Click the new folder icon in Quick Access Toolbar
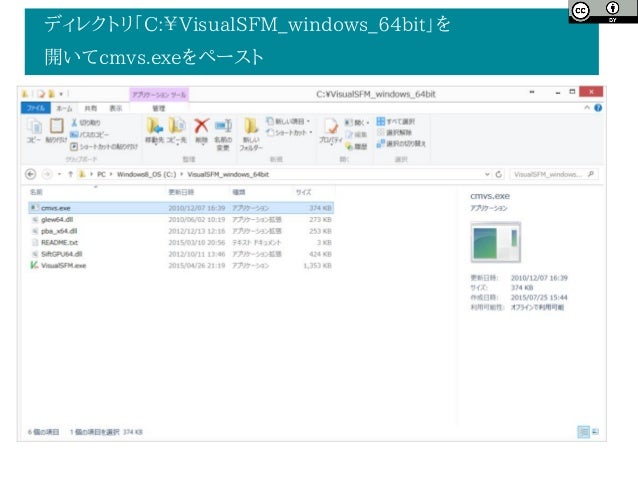This screenshot has width=638, height=479. [52, 94]
